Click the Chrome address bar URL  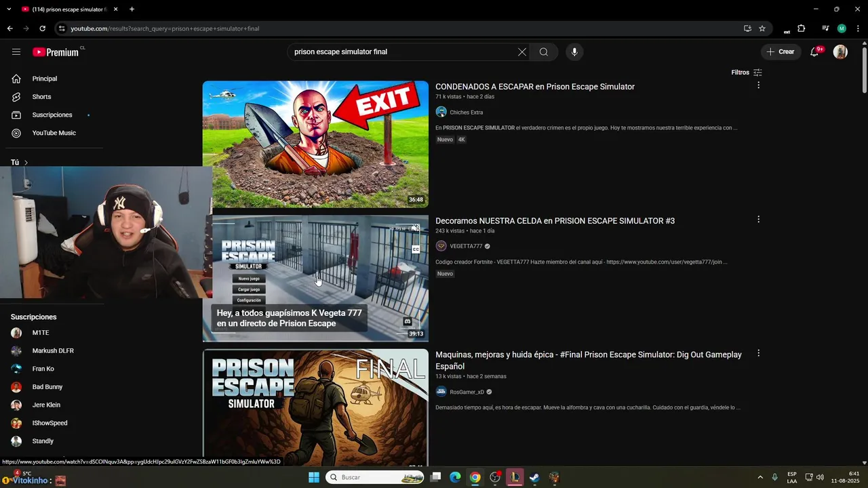165,28
